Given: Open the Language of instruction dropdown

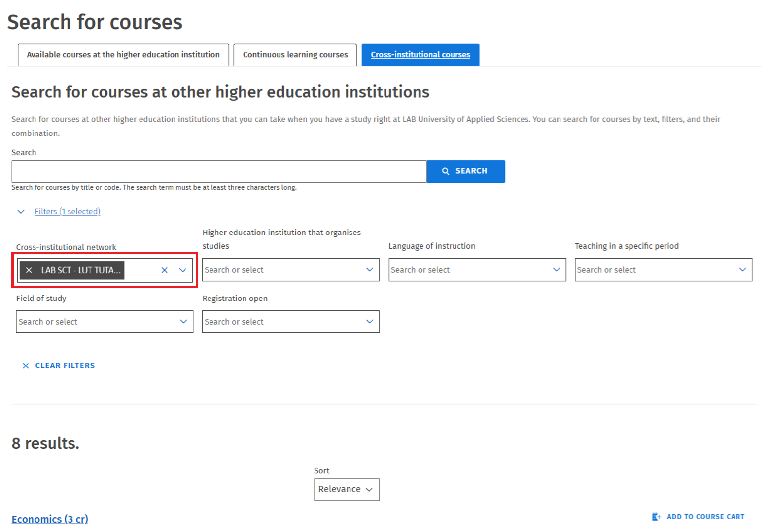Looking at the screenshot, I should pos(477,270).
